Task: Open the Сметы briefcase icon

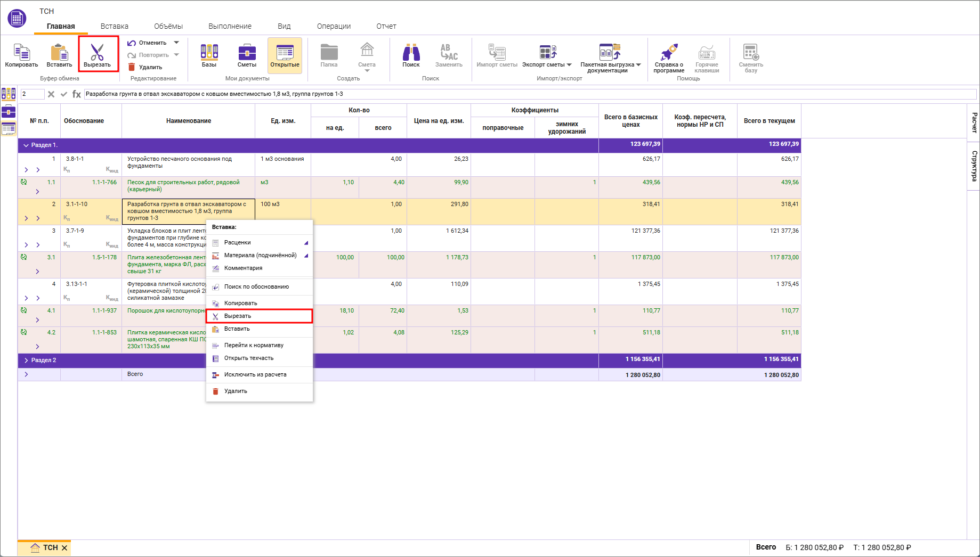Action: coord(247,52)
